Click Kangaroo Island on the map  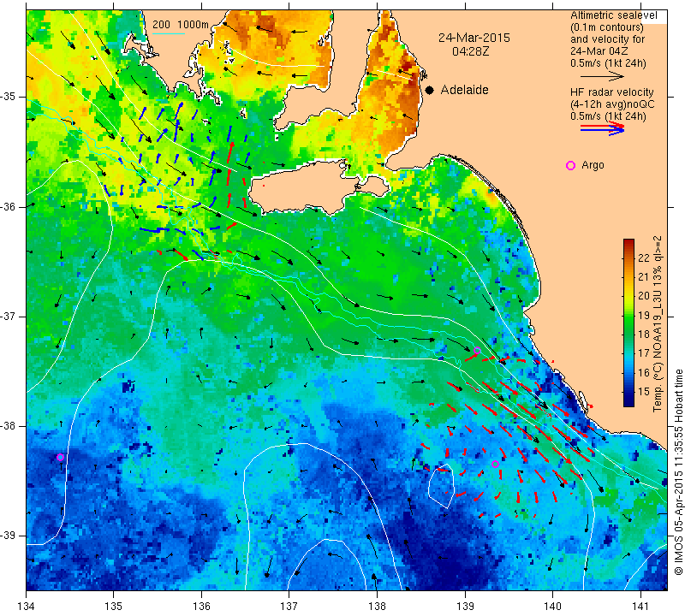(306, 188)
